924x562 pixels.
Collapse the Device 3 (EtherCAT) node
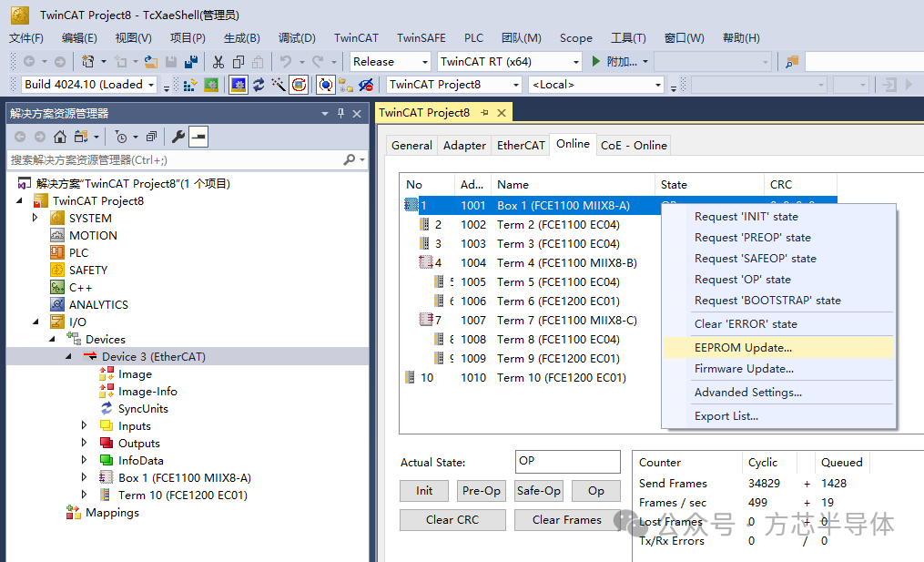[x=68, y=356]
